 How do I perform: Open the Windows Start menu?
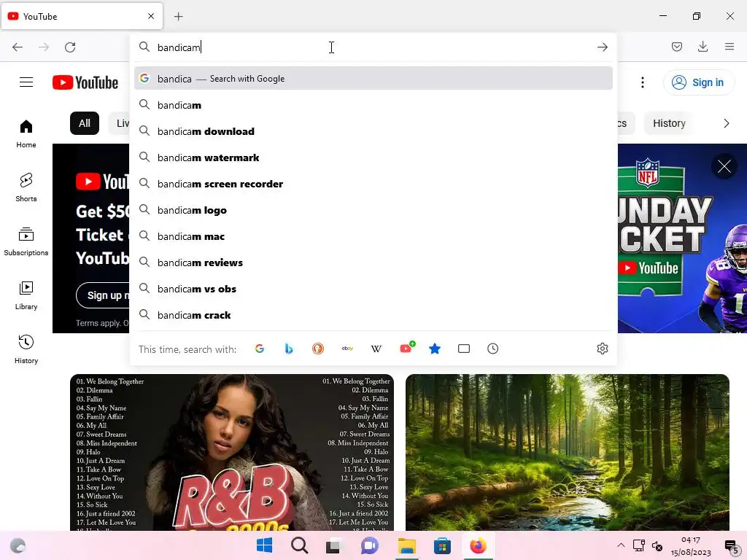(x=264, y=545)
